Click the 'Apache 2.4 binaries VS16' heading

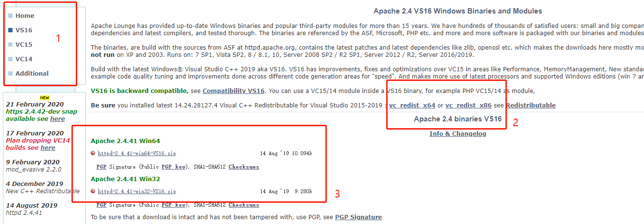pyautogui.click(x=458, y=119)
